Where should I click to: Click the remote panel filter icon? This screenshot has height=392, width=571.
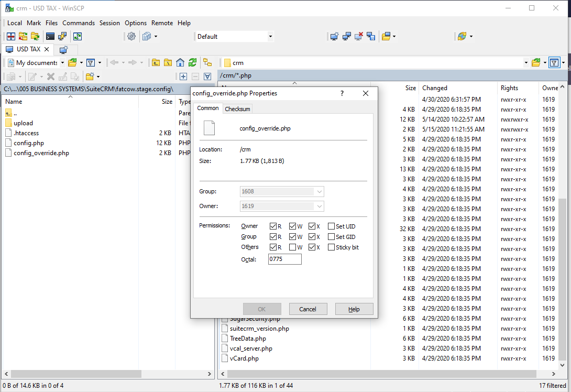click(554, 63)
